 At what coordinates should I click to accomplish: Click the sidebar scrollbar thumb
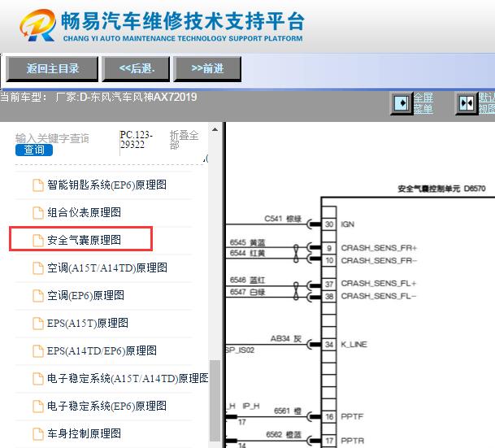pos(215,400)
